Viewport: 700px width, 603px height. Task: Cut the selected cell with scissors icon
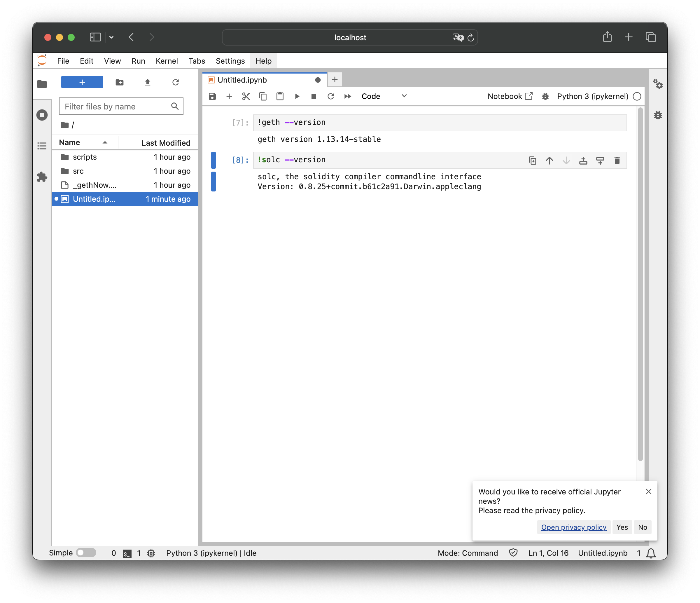pos(246,96)
